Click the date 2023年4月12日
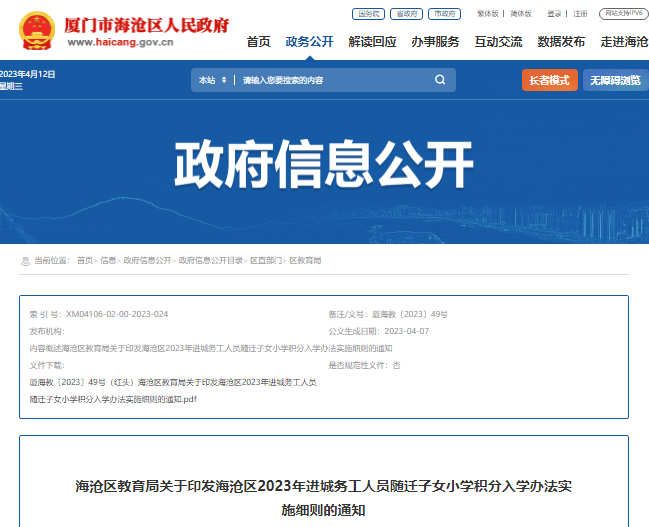 [28, 74]
